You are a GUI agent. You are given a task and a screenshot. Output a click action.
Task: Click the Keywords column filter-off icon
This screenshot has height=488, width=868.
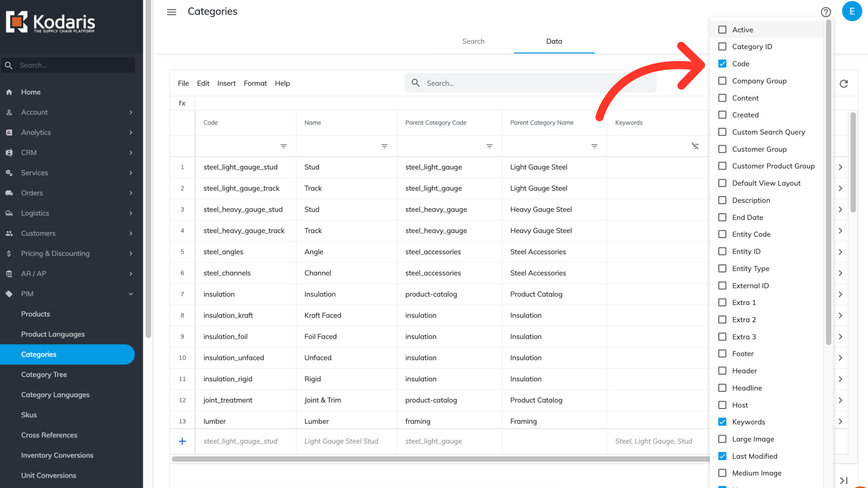(x=695, y=146)
